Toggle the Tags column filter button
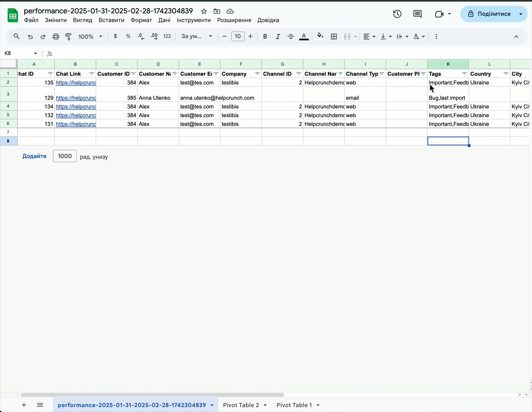The height and width of the screenshot is (412, 532). pyautogui.click(x=464, y=74)
